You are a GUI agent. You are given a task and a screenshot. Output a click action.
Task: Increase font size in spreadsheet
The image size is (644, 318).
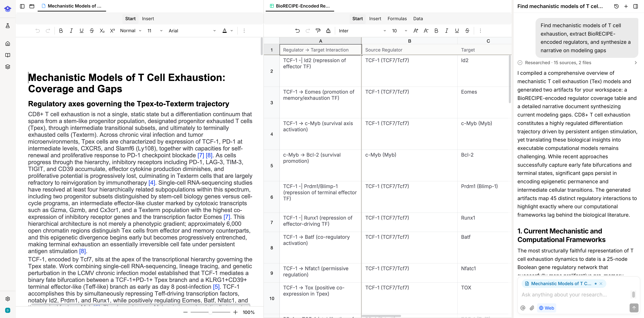point(416,31)
